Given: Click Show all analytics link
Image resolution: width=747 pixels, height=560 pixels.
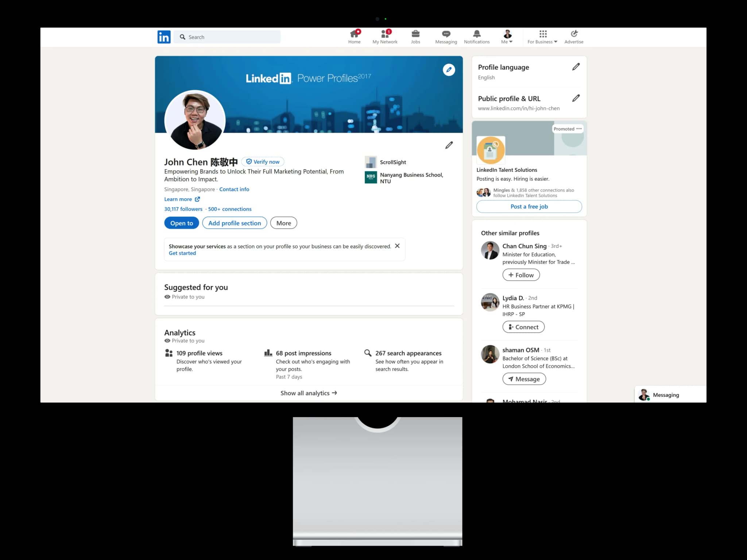Looking at the screenshot, I should (x=308, y=393).
